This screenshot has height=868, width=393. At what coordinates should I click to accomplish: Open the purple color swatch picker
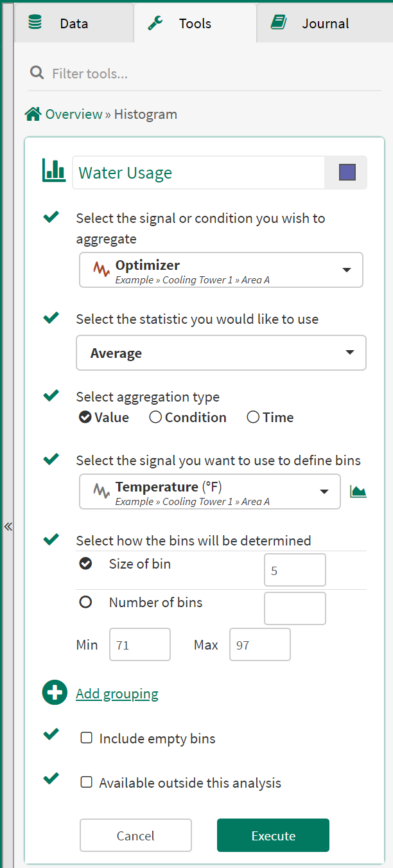tap(347, 172)
